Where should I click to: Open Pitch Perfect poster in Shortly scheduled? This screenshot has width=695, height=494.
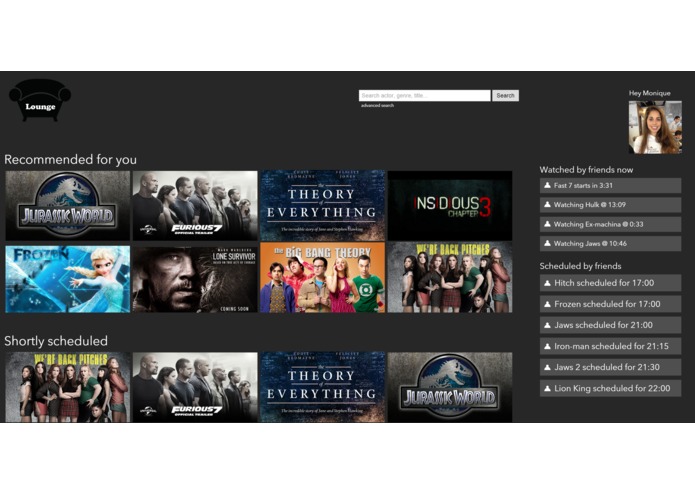68,387
